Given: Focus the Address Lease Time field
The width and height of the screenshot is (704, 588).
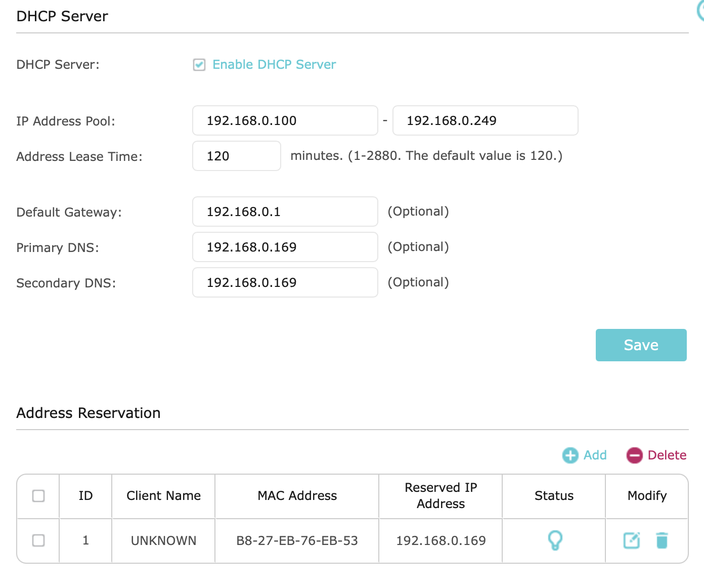Looking at the screenshot, I should pos(236,156).
